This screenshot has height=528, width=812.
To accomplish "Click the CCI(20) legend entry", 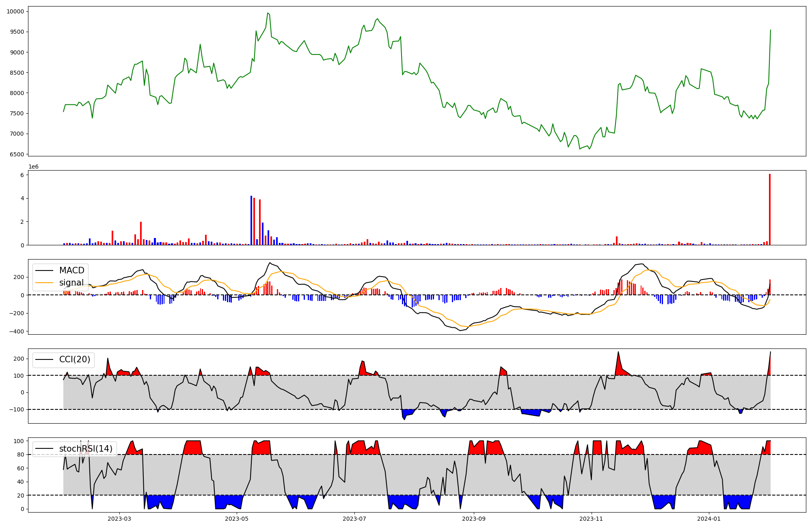I will coord(75,359).
